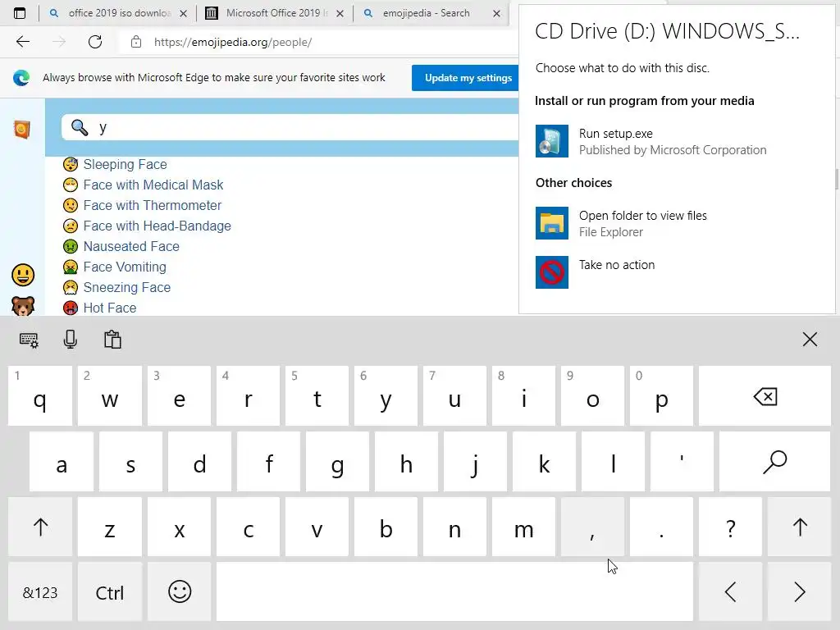Tap the space bar key
Screen dimensions: 840x630
tap(454, 592)
